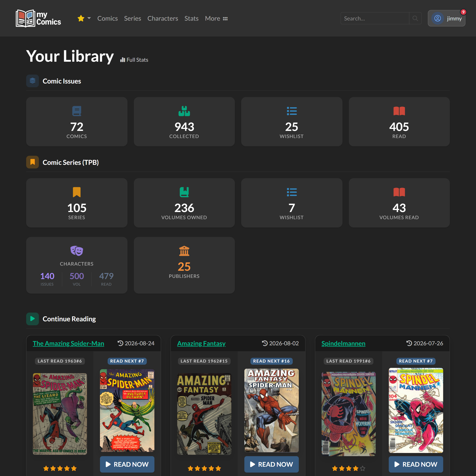Click the history icon beside 2026-08-02
Viewport: 476px width, 476px height.
point(265,343)
